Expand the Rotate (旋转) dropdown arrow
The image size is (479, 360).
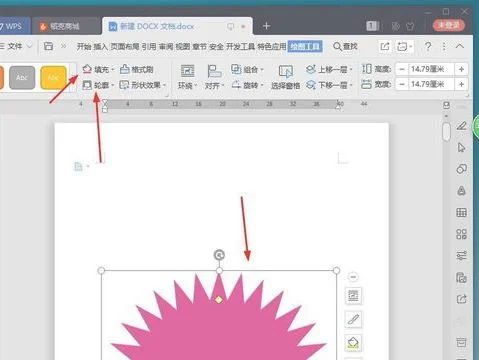click(x=262, y=85)
